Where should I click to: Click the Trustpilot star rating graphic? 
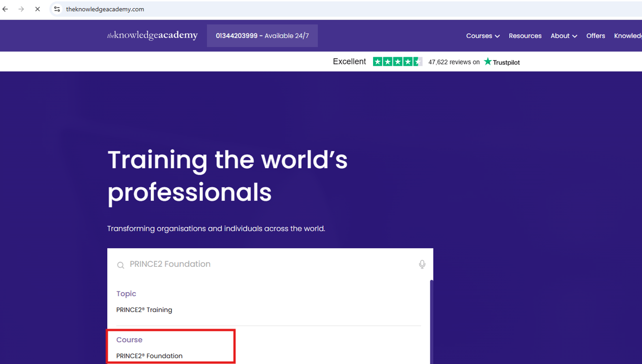click(x=397, y=62)
